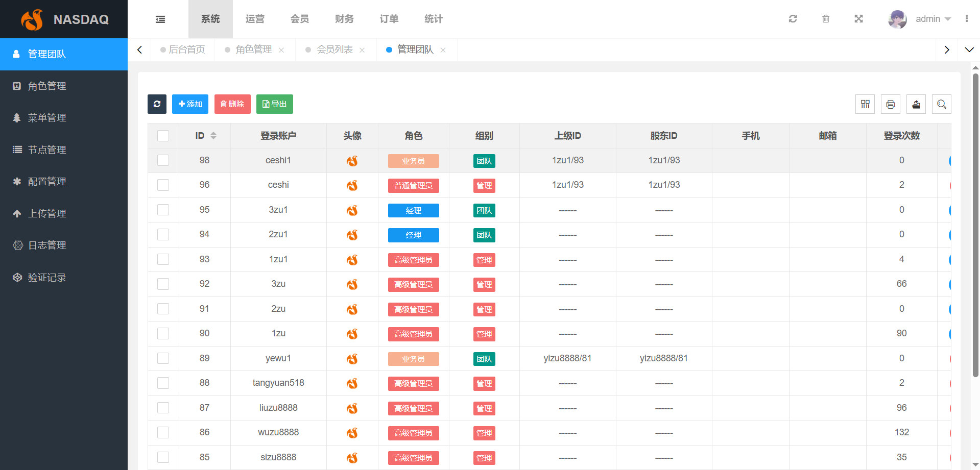Expand the tab actions chevron dropdown
The image size is (980, 470).
969,50
